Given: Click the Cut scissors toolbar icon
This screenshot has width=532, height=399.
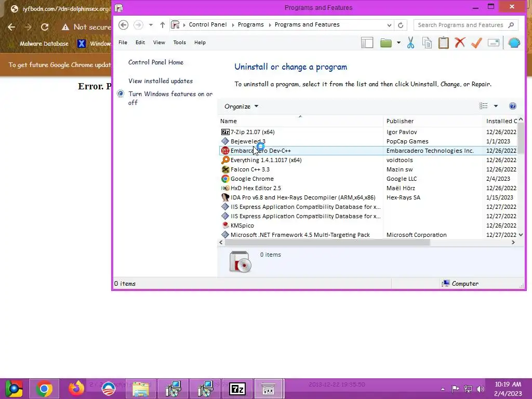Looking at the screenshot, I should coord(410,43).
